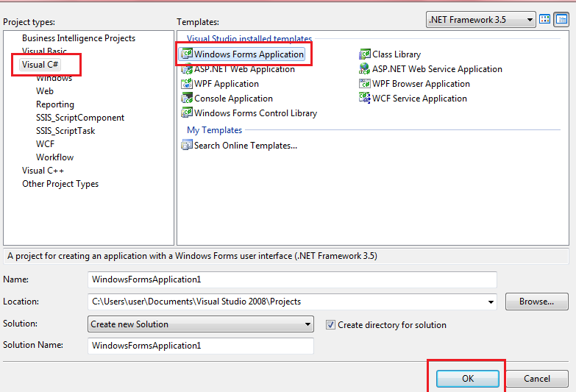576x392 pixels.
Task: Select Business Intelligence Projects node
Action: click(79, 38)
